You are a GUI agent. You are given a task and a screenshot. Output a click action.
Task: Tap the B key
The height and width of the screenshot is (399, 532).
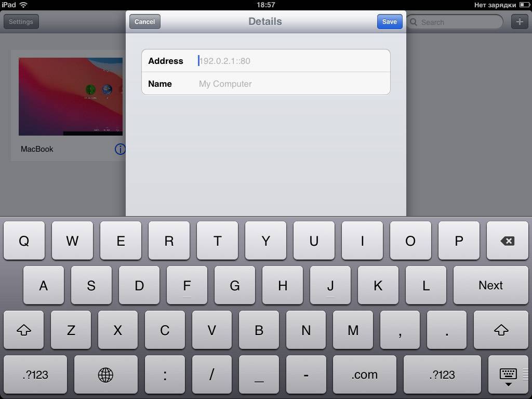pos(259,330)
